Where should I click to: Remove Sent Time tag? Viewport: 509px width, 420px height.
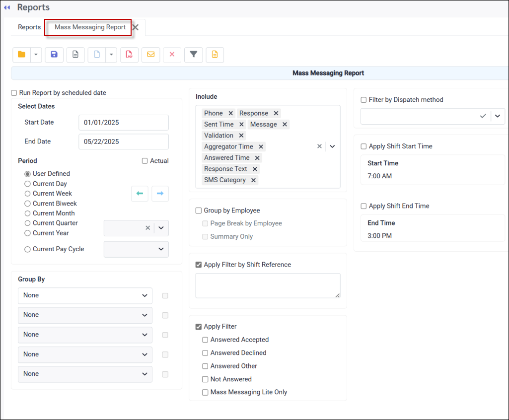241,124
